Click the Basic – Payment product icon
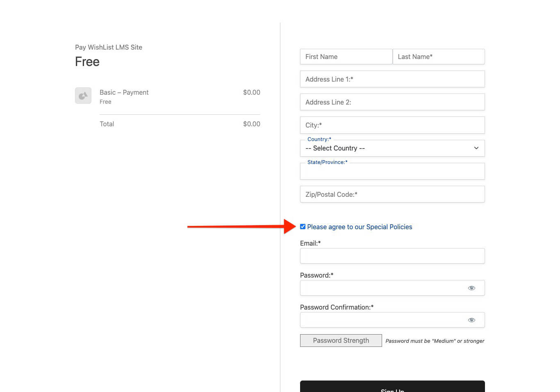The height and width of the screenshot is (392, 560). click(x=83, y=96)
